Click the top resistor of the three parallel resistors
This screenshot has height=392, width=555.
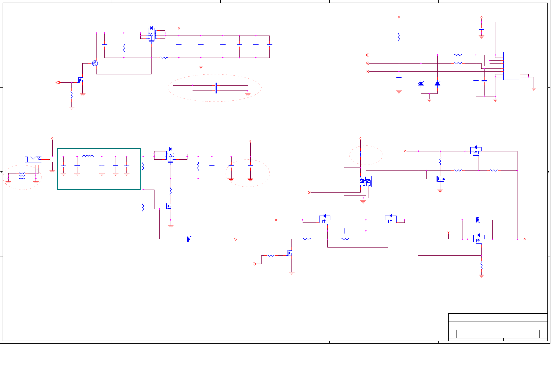click(x=22, y=173)
